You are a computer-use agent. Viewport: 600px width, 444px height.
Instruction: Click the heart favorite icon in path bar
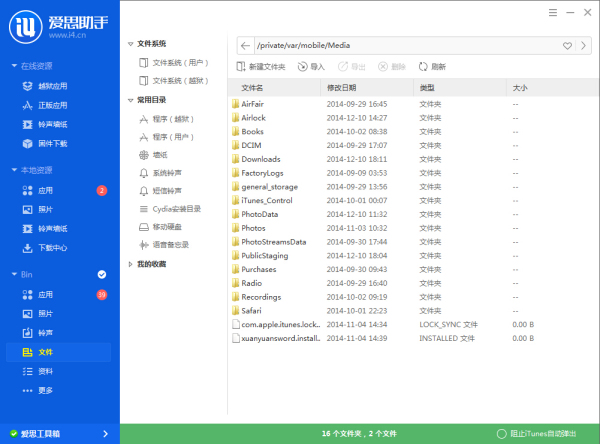(567, 45)
